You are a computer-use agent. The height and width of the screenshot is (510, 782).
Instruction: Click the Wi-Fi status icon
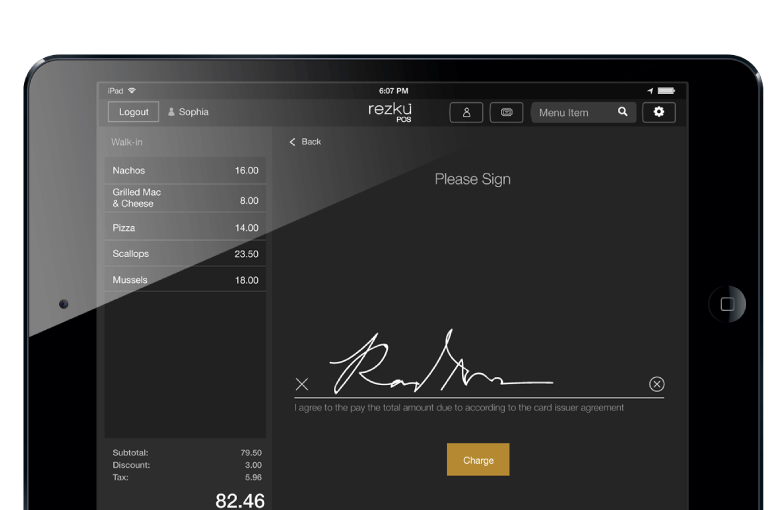click(x=132, y=91)
